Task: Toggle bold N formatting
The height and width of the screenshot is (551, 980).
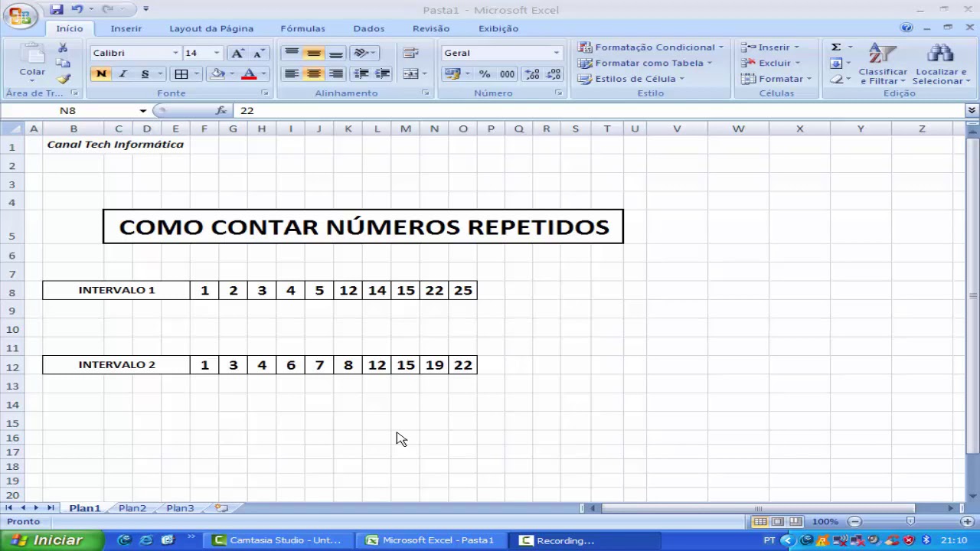Action: (x=101, y=74)
